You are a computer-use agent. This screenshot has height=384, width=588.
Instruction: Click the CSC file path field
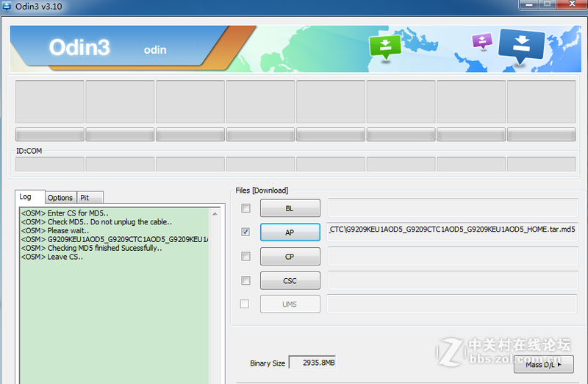point(453,280)
